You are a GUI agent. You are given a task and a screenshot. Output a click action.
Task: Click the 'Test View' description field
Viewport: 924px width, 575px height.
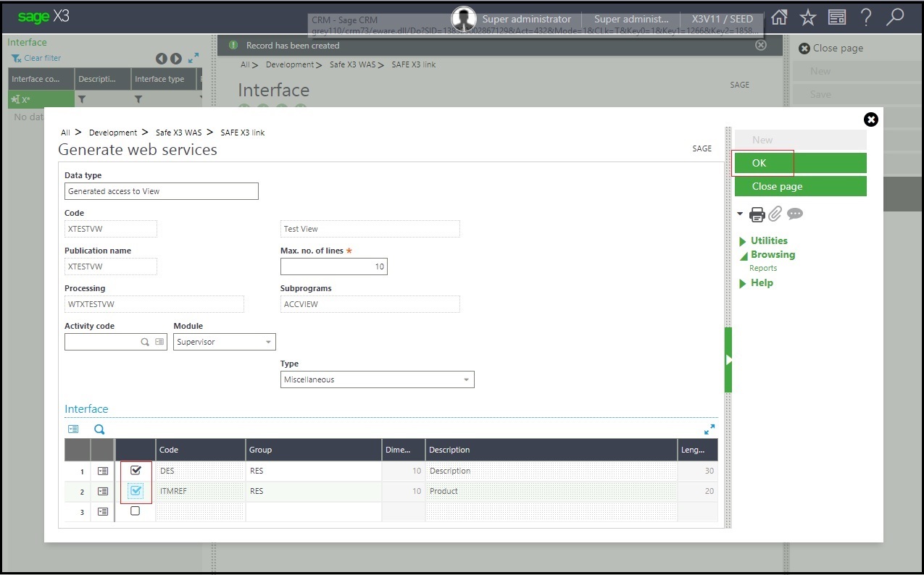[x=370, y=229]
